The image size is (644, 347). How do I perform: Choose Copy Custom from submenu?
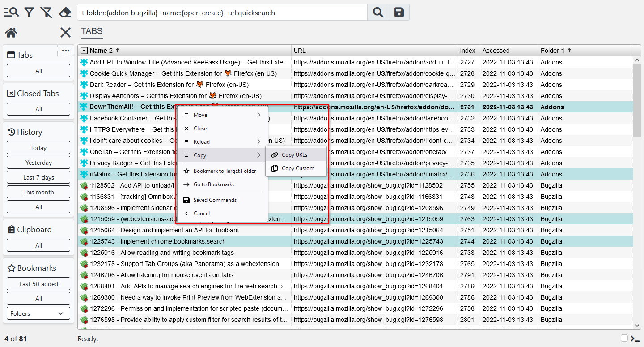tap(296, 168)
